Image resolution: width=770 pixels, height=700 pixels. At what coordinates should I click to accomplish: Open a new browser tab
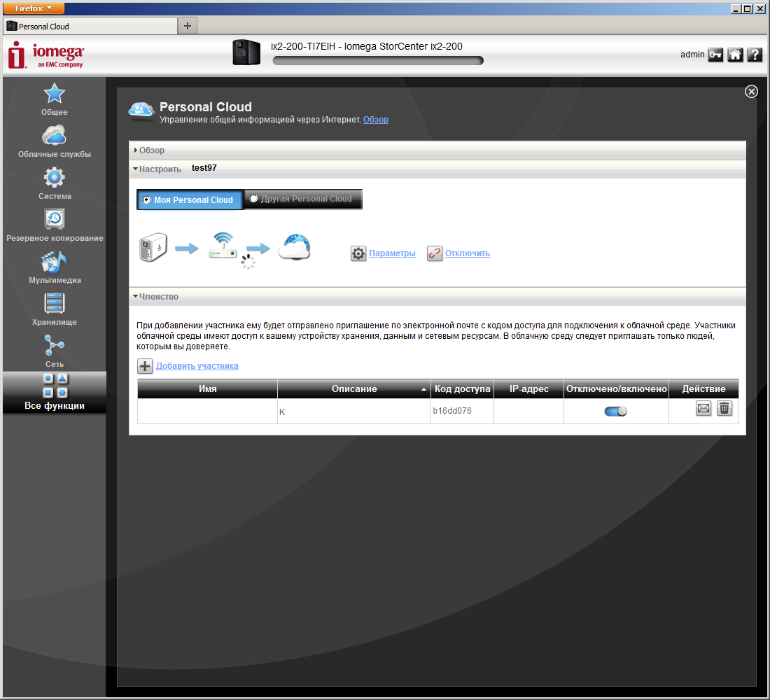tap(188, 26)
